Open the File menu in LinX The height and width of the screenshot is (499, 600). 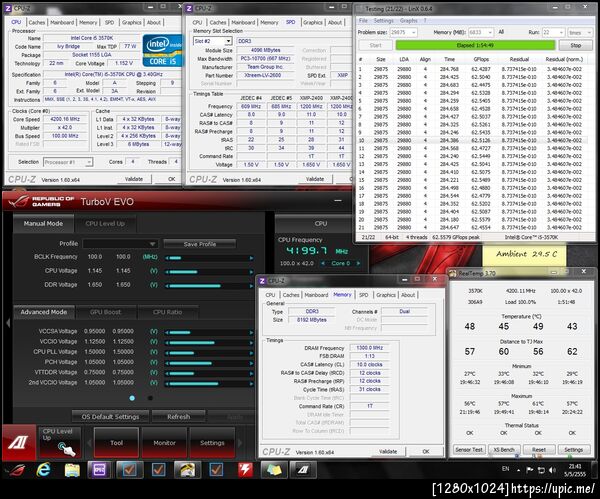[x=363, y=21]
